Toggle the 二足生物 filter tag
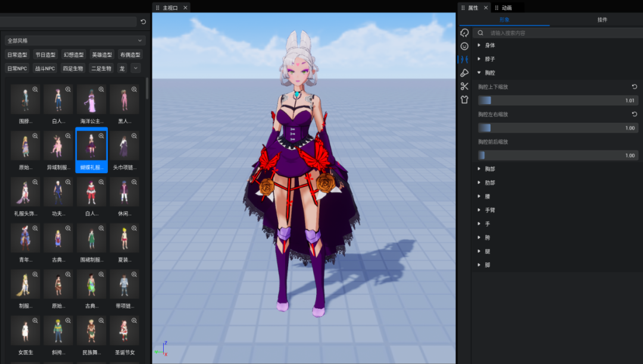The height and width of the screenshot is (364, 643). tap(101, 68)
